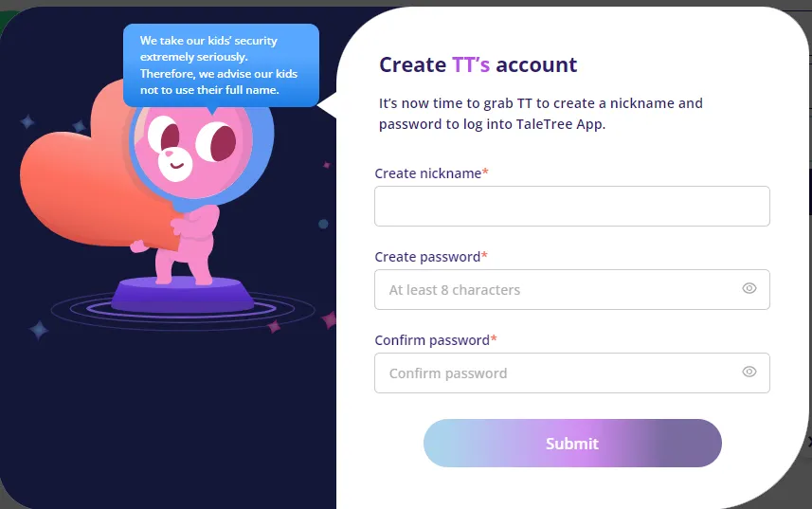Submit the TT account form
Viewport: 812px width, 509px height.
click(x=572, y=444)
